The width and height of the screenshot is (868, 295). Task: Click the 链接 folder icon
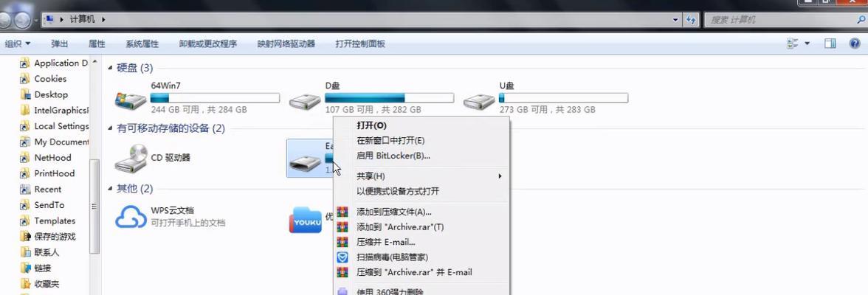coord(25,268)
